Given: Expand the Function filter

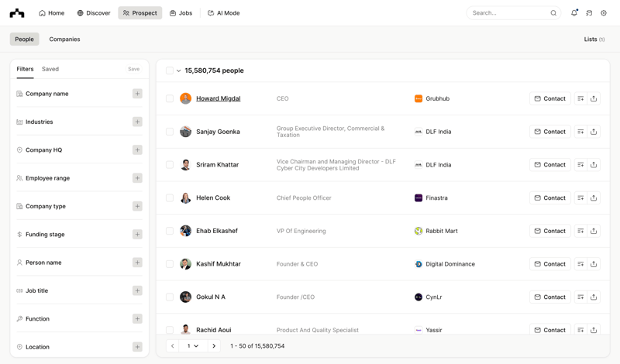Looking at the screenshot, I should point(137,318).
